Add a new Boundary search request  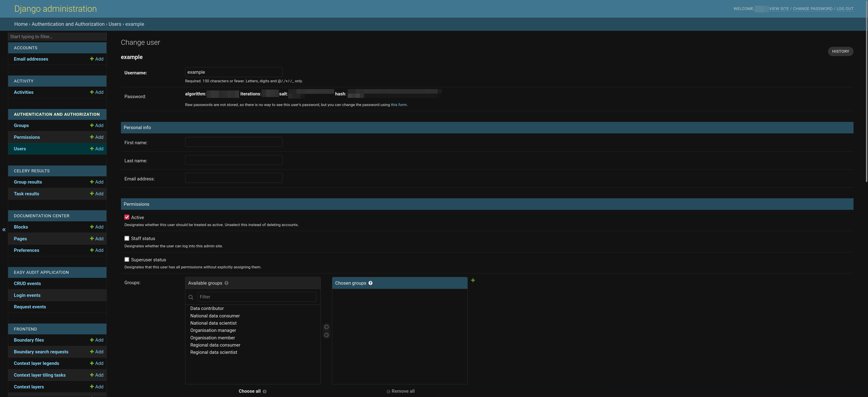click(97, 352)
